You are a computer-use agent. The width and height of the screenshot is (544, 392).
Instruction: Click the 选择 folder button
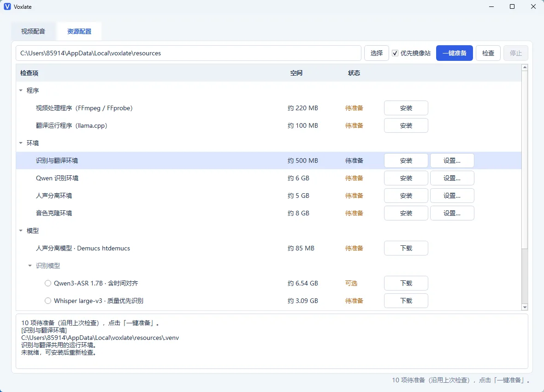377,53
